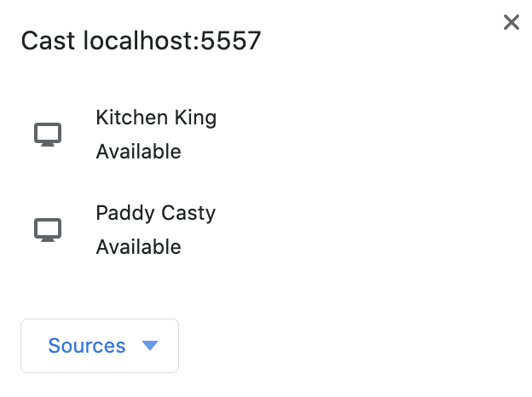This screenshot has height=397, width=532.
Task: Click the Available status under Kitchen King
Action: [138, 152]
